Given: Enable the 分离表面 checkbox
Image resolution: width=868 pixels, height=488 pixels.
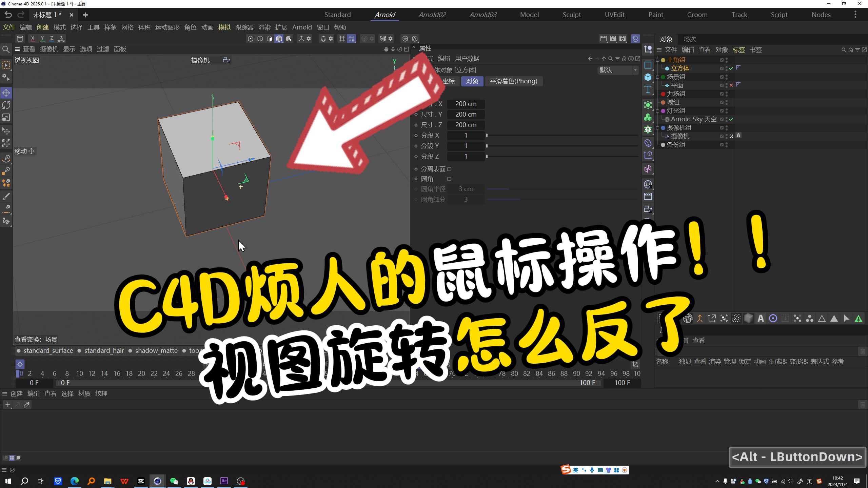Looking at the screenshot, I should 449,169.
